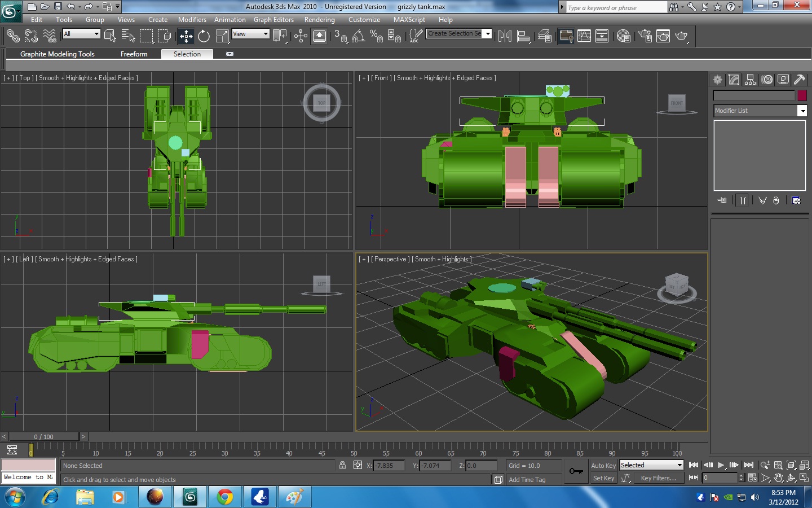Click the Render Production teapot
Image resolution: width=812 pixels, height=508 pixels.
682,36
